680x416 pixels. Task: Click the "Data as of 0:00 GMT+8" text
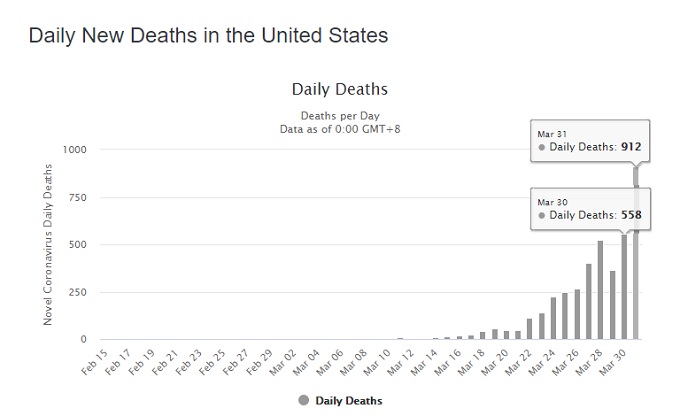tap(340, 128)
